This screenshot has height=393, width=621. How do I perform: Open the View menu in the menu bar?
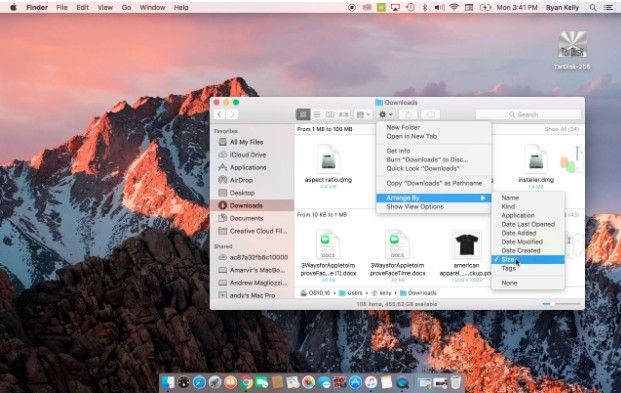click(x=105, y=7)
